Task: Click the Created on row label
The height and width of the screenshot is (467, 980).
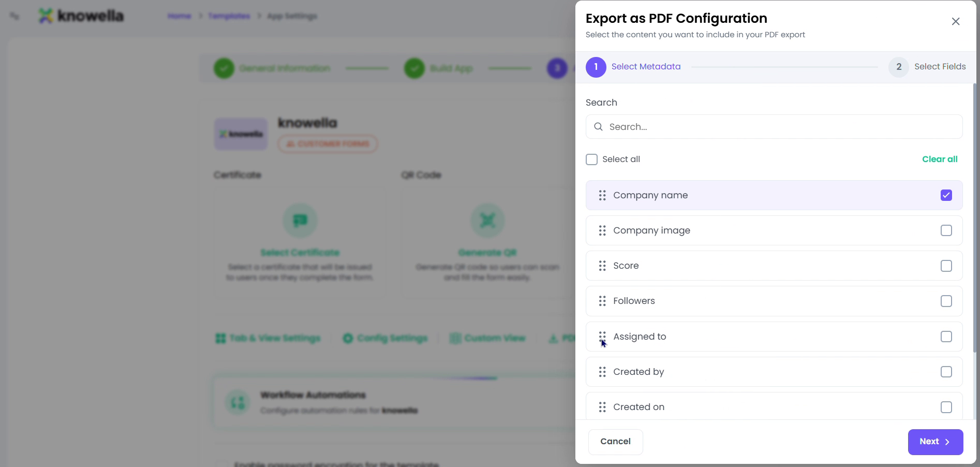Action: point(639,407)
